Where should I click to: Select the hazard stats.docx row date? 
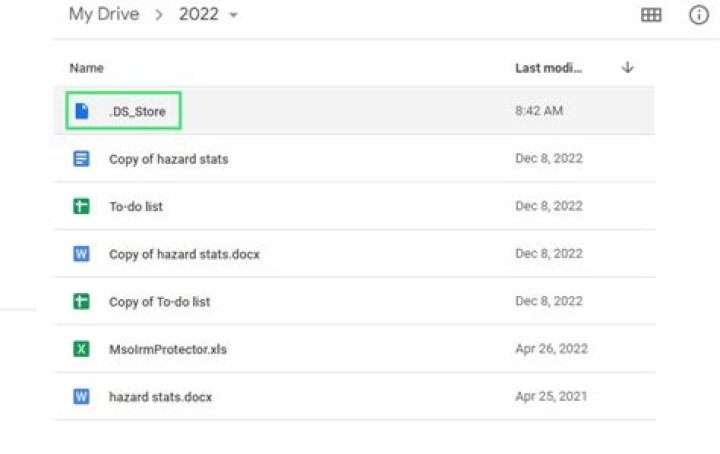(548, 396)
